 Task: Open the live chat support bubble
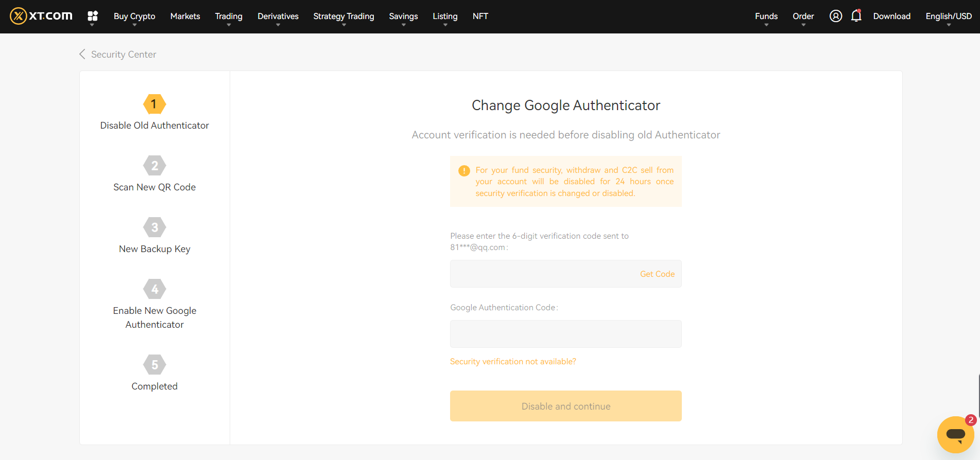[955, 434]
